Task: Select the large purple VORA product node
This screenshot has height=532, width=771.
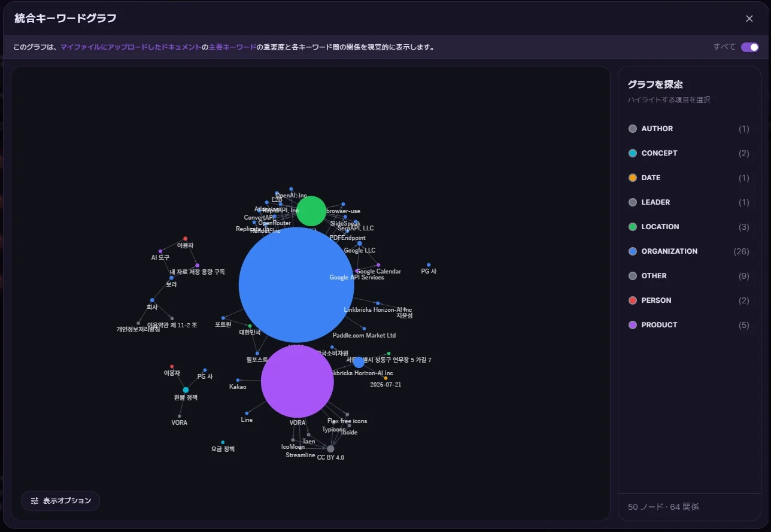Action: point(298,381)
